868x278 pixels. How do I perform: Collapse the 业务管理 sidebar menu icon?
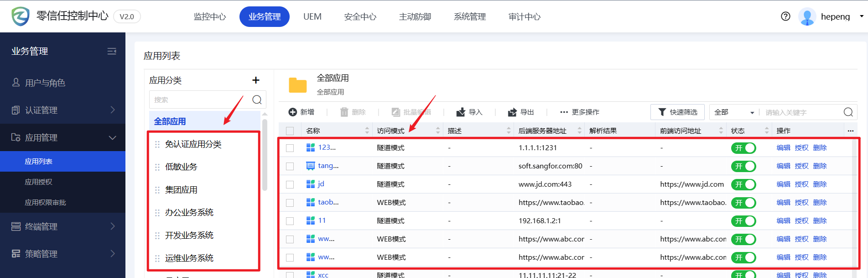coord(112,51)
